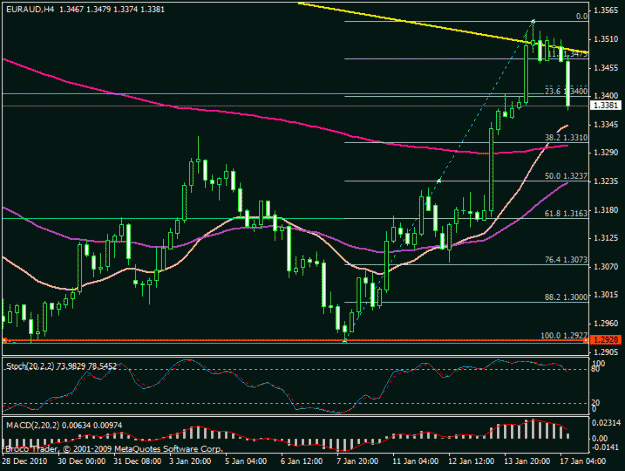Select the 0.0 Fibonacci level label
The height and width of the screenshot is (471, 625).
[582, 16]
